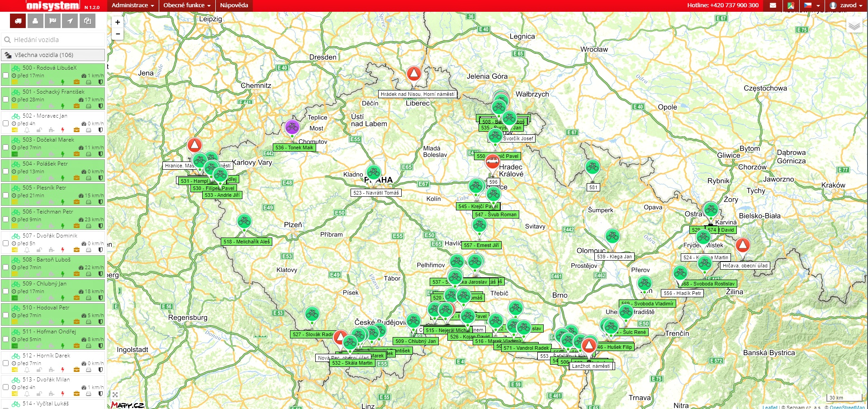This screenshot has width=868, height=409.
Task: Click map label 536 - Tonek Maik
Action: point(294,147)
